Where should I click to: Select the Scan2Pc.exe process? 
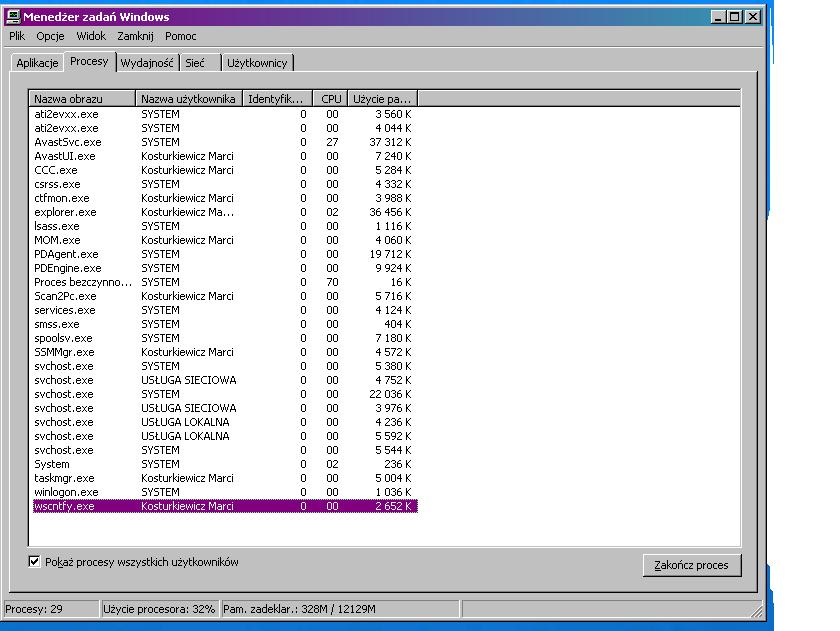tap(225, 296)
